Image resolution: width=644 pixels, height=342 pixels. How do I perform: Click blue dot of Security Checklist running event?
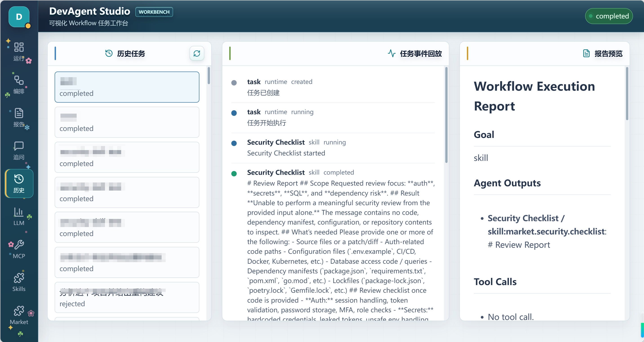pos(234,143)
